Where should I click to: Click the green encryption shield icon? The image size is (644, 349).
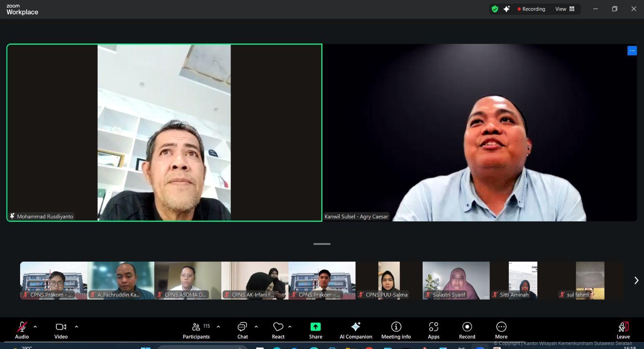[x=495, y=9]
